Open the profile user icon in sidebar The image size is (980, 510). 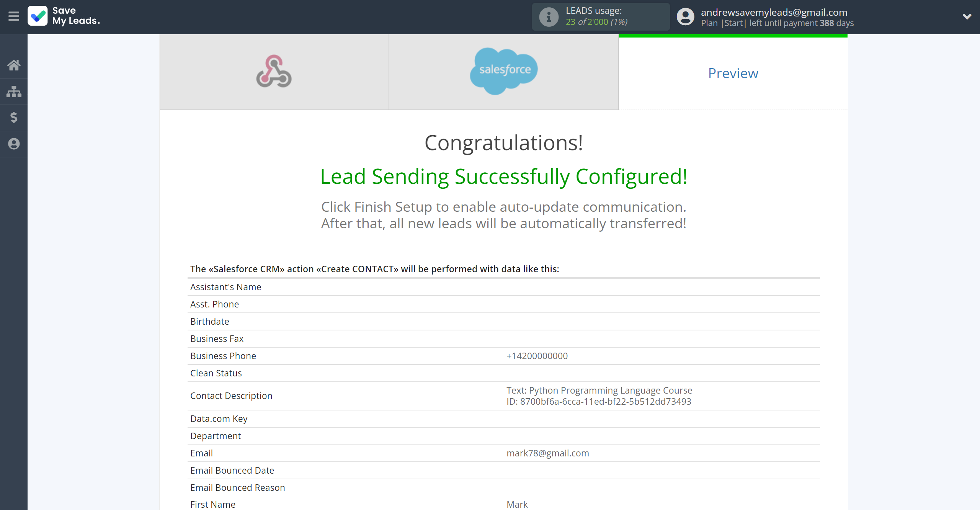(14, 144)
